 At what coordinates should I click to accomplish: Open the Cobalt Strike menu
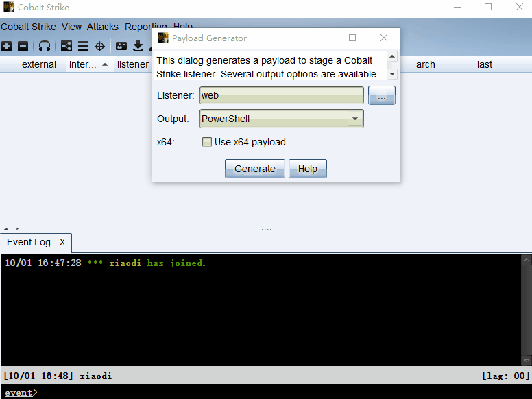pyautogui.click(x=29, y=27)
